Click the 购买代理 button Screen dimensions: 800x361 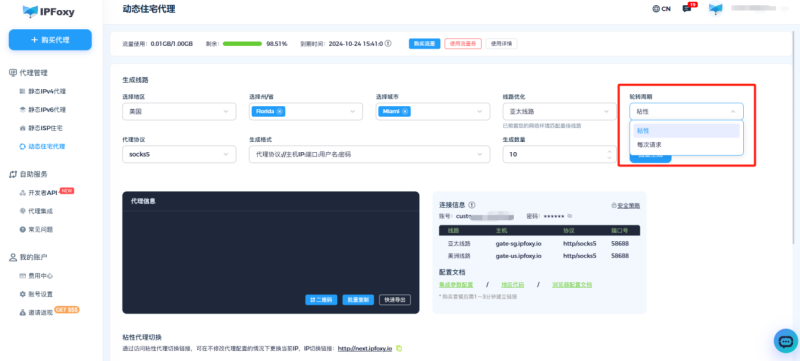50,40
